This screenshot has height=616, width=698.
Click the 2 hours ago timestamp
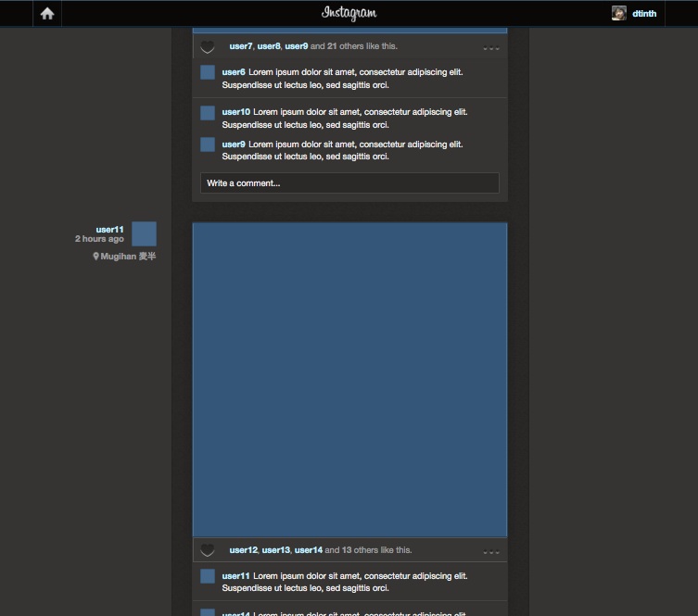point(99,239)
